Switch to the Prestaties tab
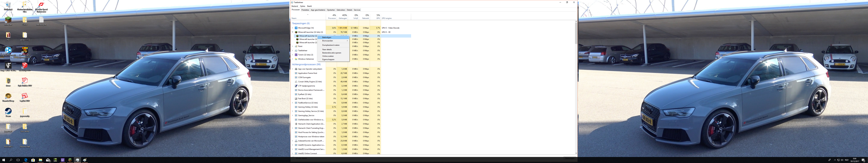Viewport: 868px width, 163px height. pos(305,10)
